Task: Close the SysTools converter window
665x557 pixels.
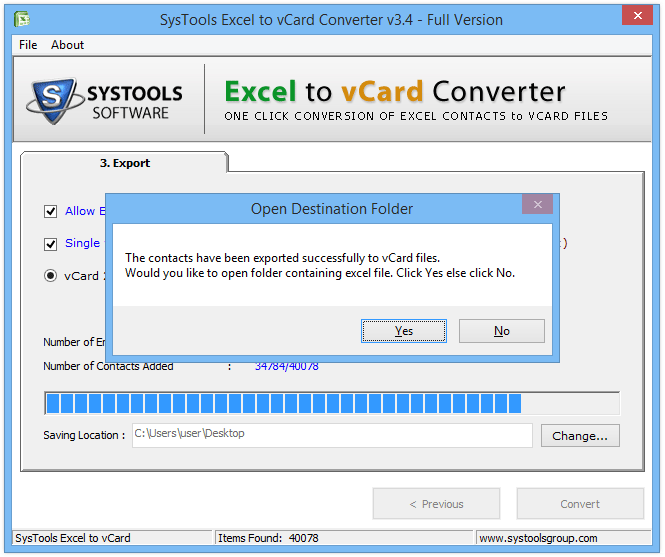Action: [x=637, y=16]
